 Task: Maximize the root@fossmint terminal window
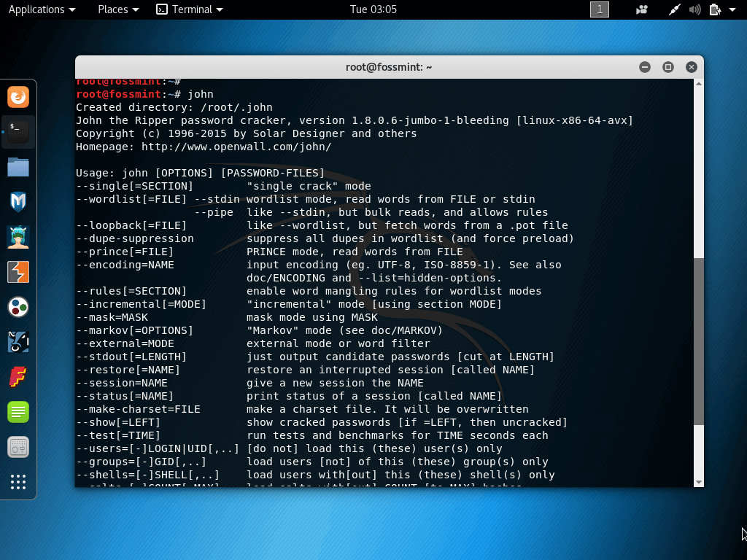tap(668, 67)
